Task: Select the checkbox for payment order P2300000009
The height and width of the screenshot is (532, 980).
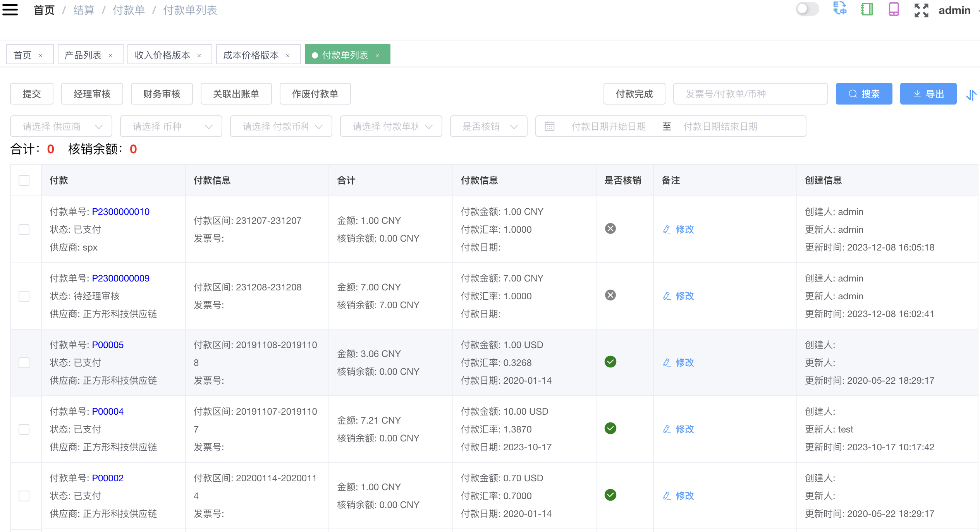Action: click(24, 296)
